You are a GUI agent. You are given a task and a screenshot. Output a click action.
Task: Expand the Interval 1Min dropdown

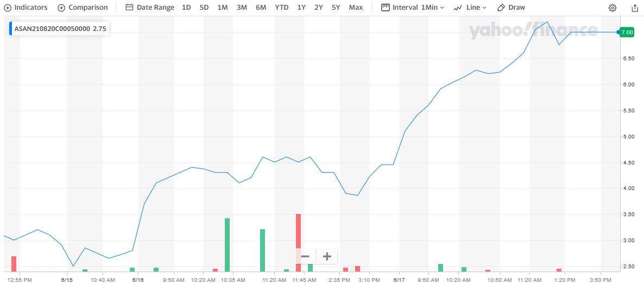pyautogui.click(x=412, y=8)
